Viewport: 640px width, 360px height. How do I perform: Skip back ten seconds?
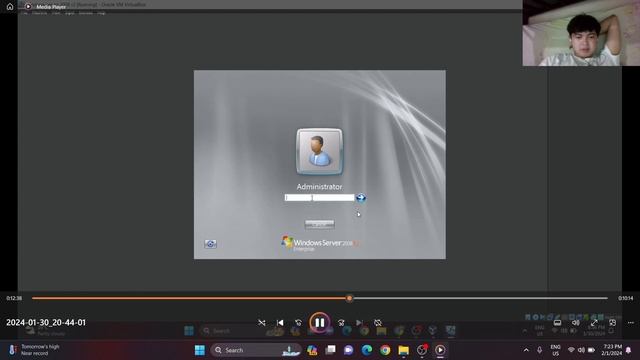pyautogui.click(x=298, y=322)
